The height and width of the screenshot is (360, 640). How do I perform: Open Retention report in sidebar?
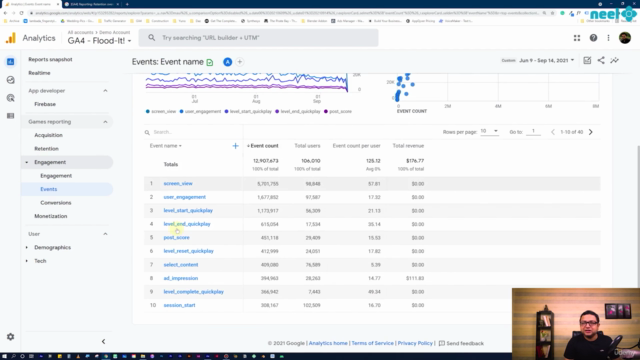point(46,149)
